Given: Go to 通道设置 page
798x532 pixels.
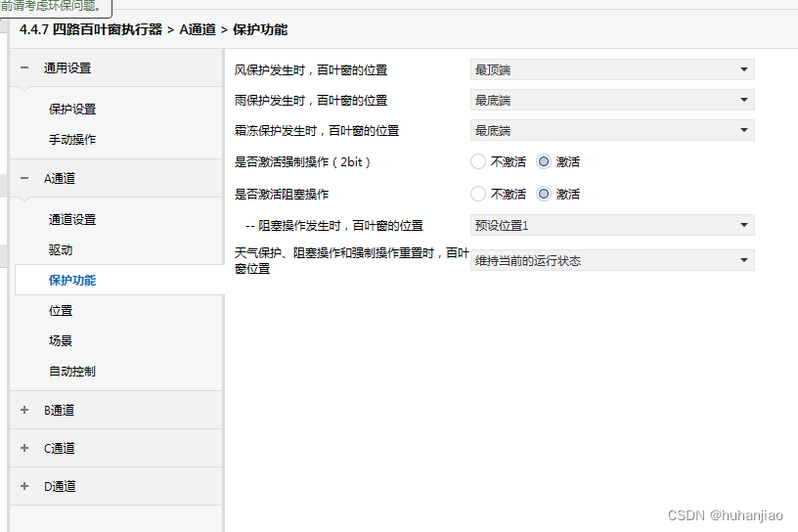Looking at the screenshot, I should (x=72, y=220).
